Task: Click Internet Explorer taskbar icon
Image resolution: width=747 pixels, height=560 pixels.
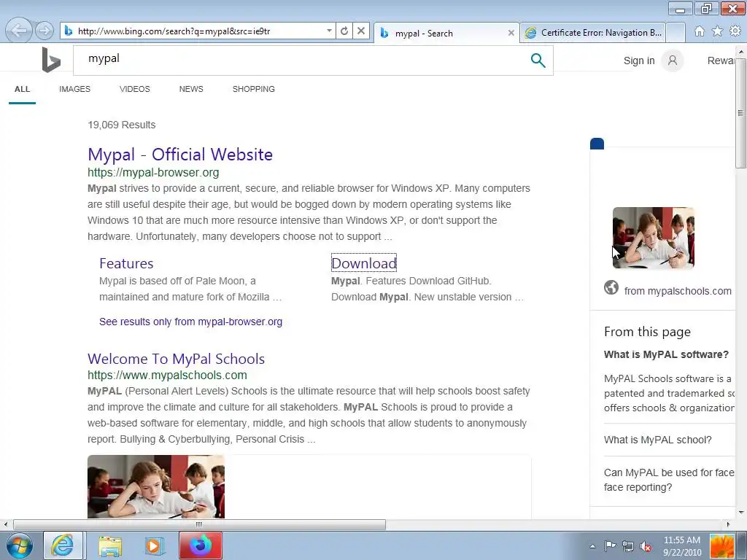Action: tap(63, 545)
